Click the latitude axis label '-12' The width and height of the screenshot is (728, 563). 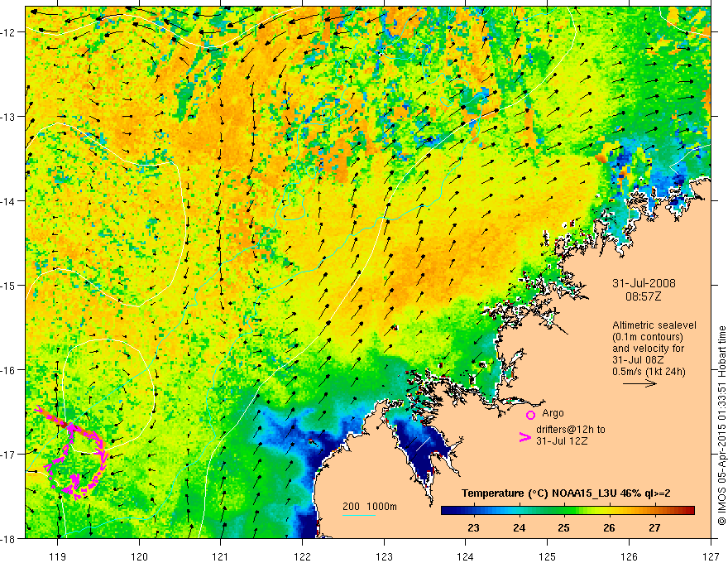[8, 32]
